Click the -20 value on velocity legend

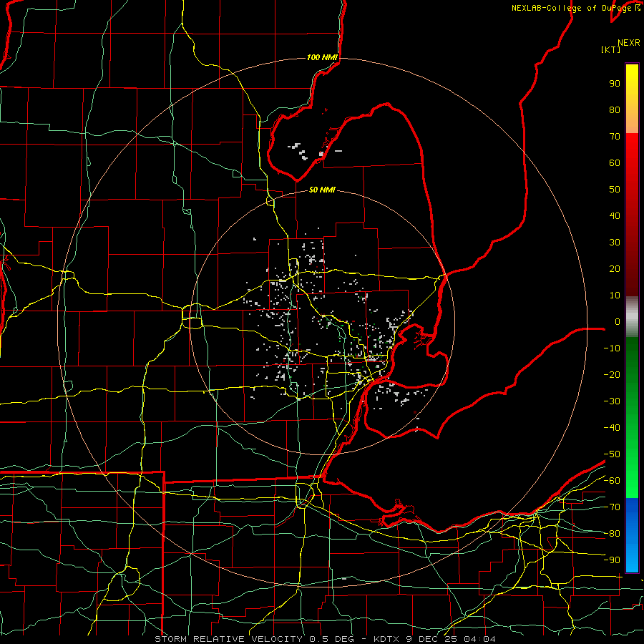coord(612,374)
